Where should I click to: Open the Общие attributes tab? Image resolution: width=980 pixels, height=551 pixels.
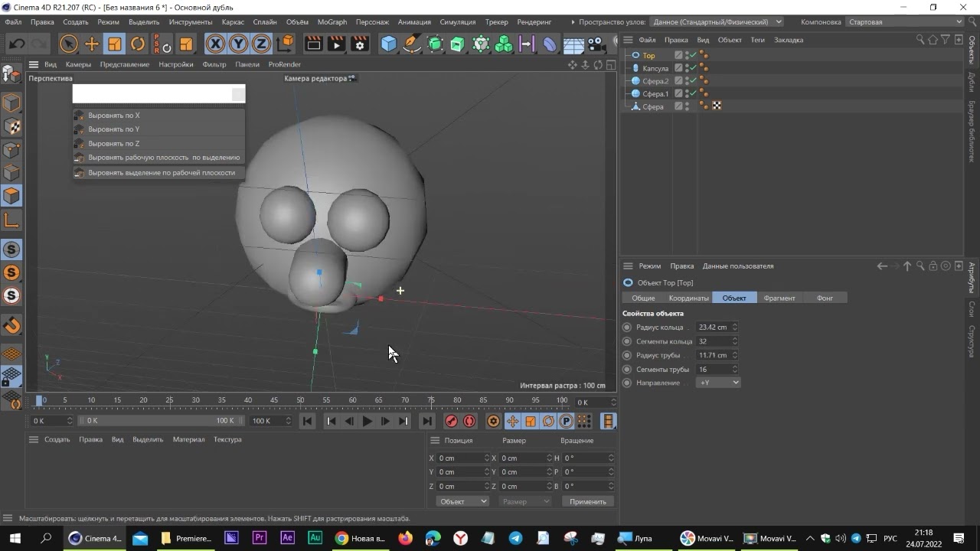(x=643, y=298)
